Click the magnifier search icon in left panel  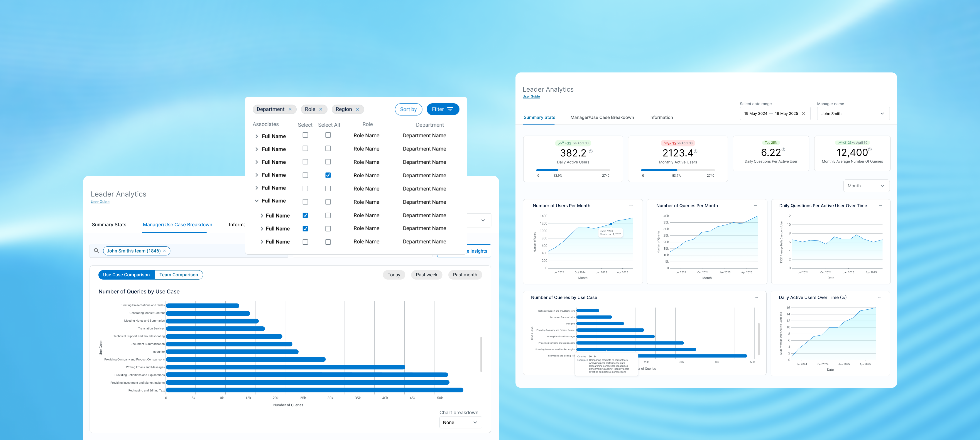(x=97, y=251)
